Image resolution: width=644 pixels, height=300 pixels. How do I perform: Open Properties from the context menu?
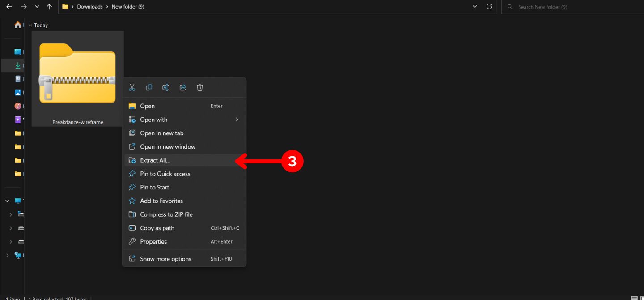[153, 241]
